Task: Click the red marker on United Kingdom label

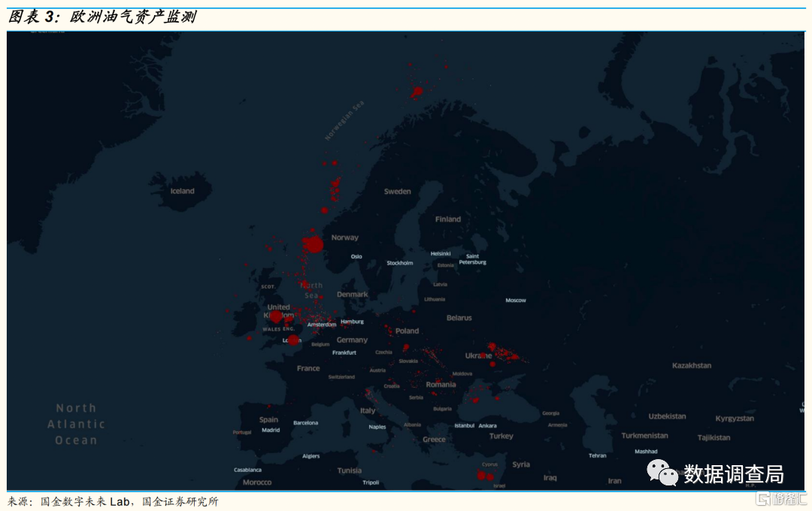Action: (275, 316)
